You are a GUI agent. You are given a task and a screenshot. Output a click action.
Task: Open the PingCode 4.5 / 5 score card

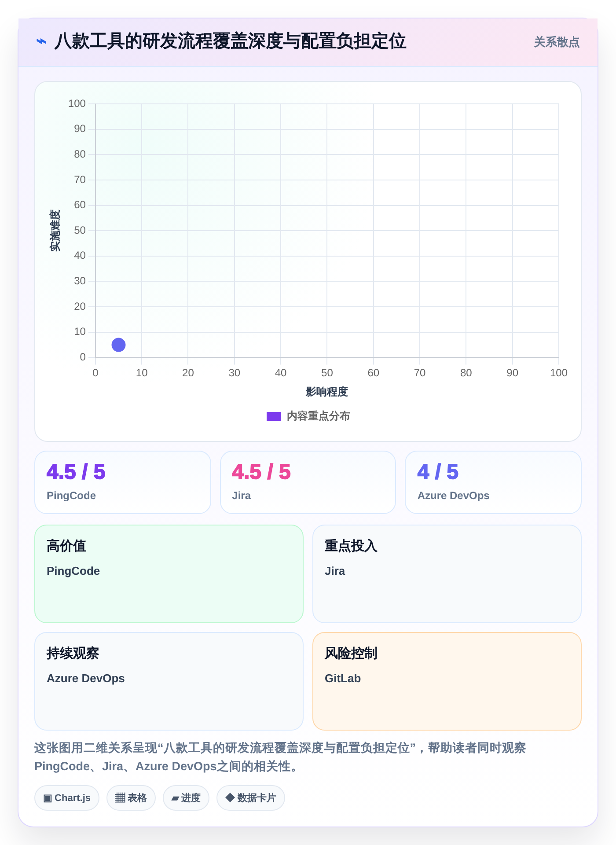coord(123,482)
